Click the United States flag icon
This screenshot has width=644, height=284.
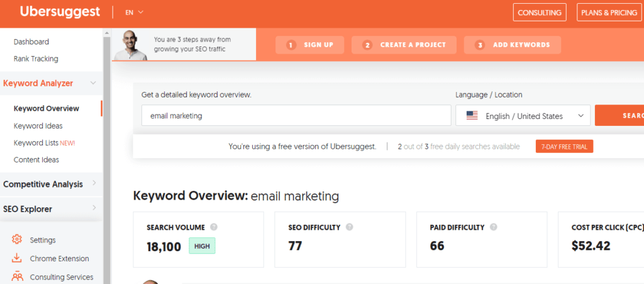click(x=472, y=116)
